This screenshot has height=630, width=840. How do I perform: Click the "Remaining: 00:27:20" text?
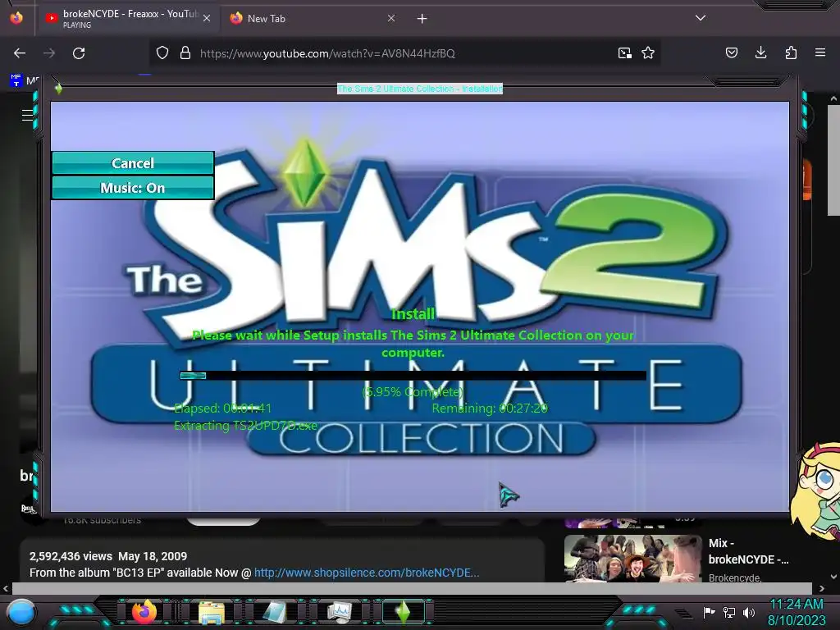[x=490, y=409]
